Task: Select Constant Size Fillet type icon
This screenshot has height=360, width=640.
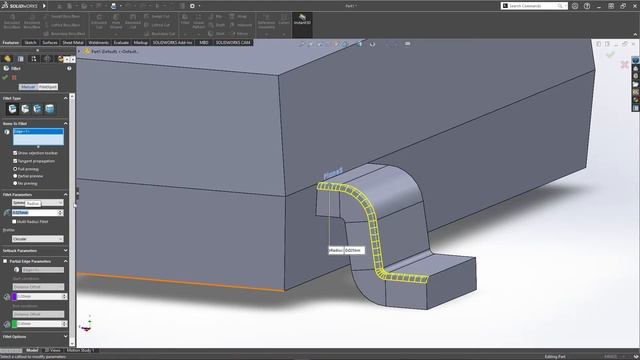Action: (13, 109)
